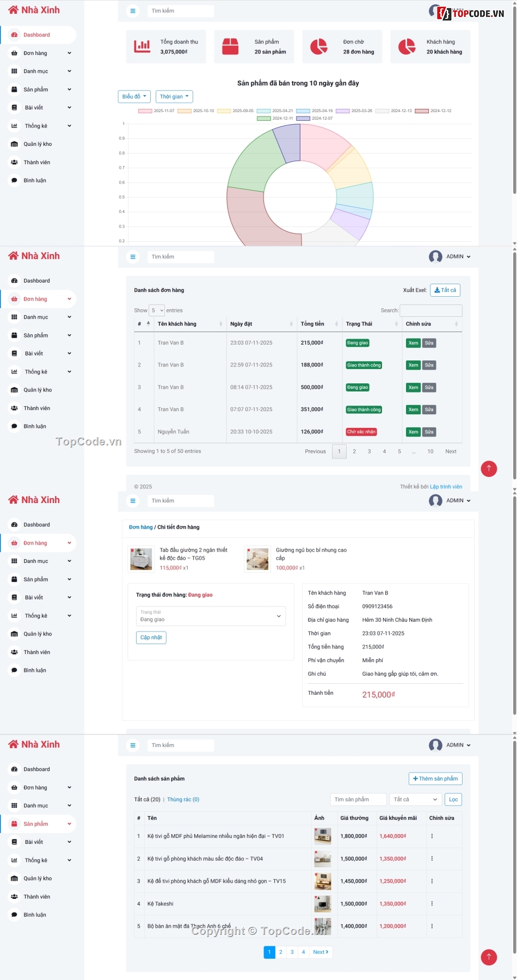Toggle the 2024-12-07 legend entry

315,118
